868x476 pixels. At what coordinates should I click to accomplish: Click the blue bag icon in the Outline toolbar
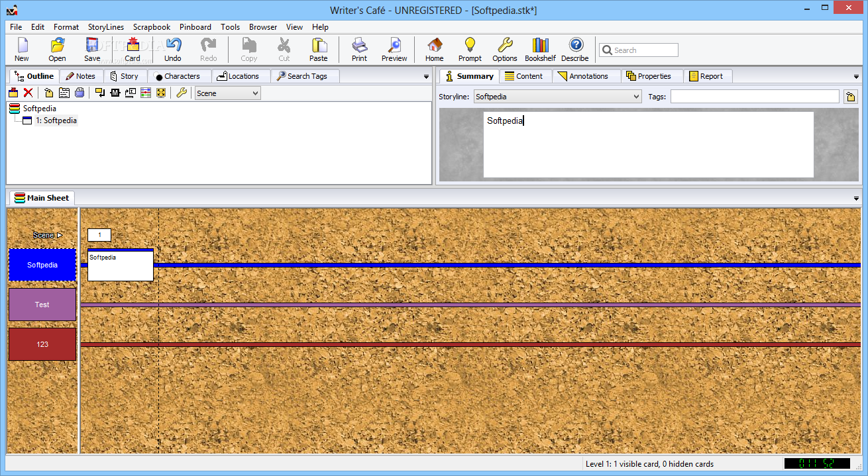pyautogui.click(x=80, y=93)
